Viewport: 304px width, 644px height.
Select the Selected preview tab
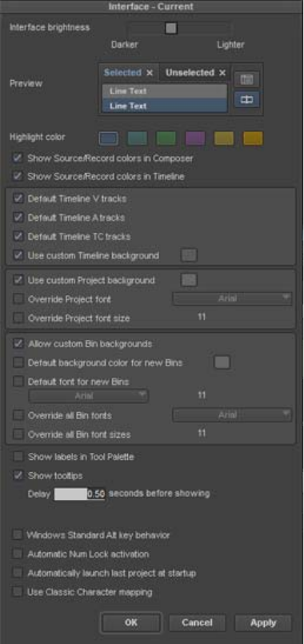122,73
